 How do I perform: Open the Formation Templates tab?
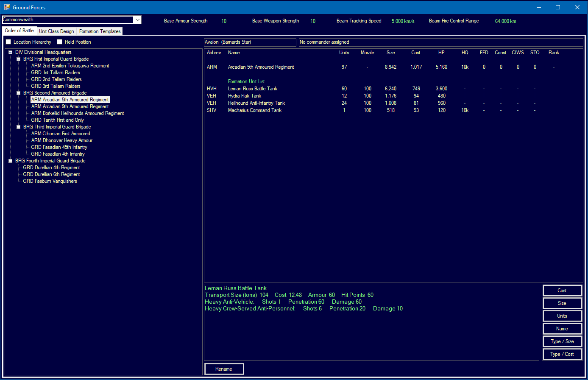click(x=100, y=31)
